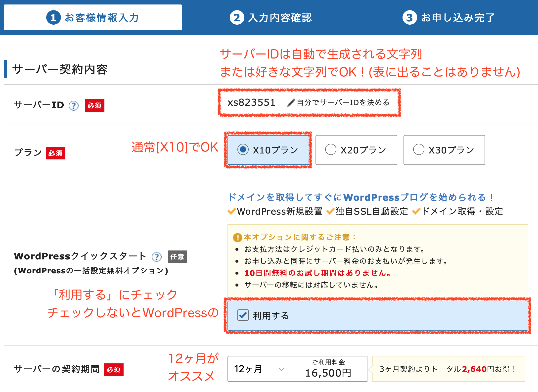Click the 独自SSL自動設定 feature text
538x392 pixels.
[372, 211]
